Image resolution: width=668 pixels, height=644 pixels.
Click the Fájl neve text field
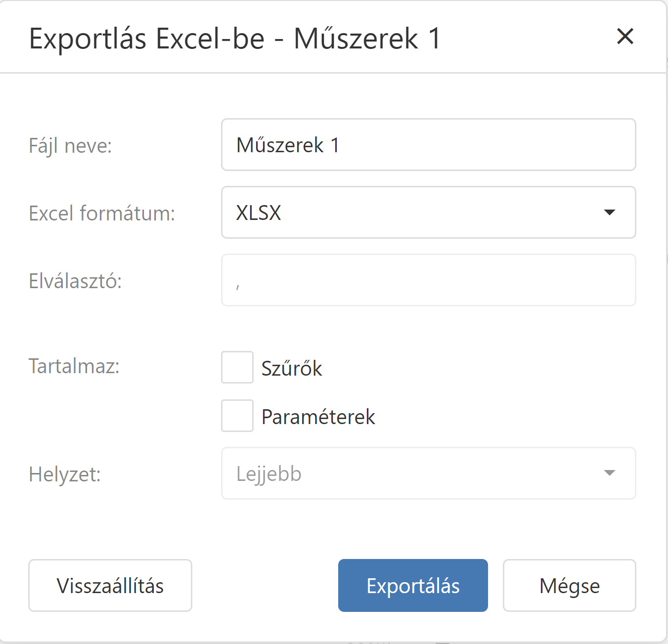tap(428, 145)
